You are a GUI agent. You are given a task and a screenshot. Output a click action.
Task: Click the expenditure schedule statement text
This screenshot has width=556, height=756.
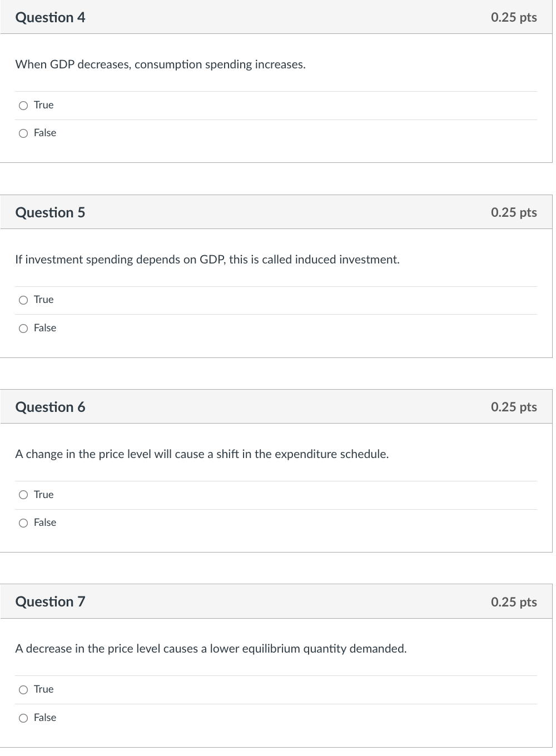202,454
